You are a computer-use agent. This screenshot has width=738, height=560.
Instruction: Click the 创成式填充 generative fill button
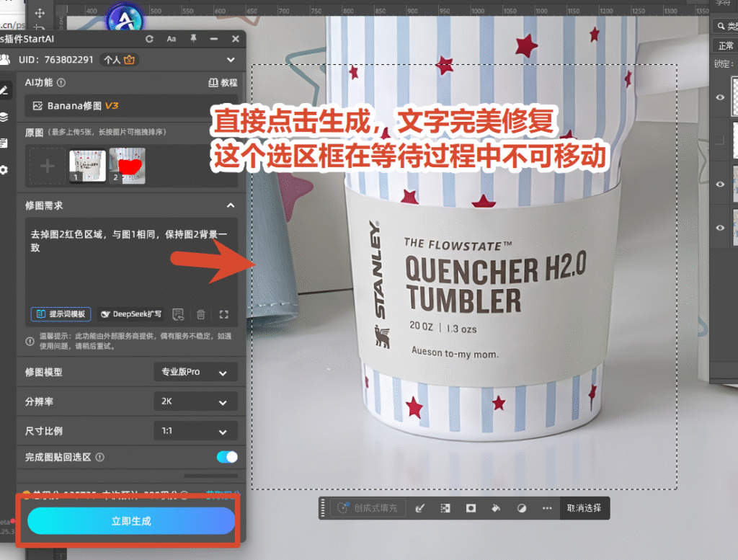368,508
